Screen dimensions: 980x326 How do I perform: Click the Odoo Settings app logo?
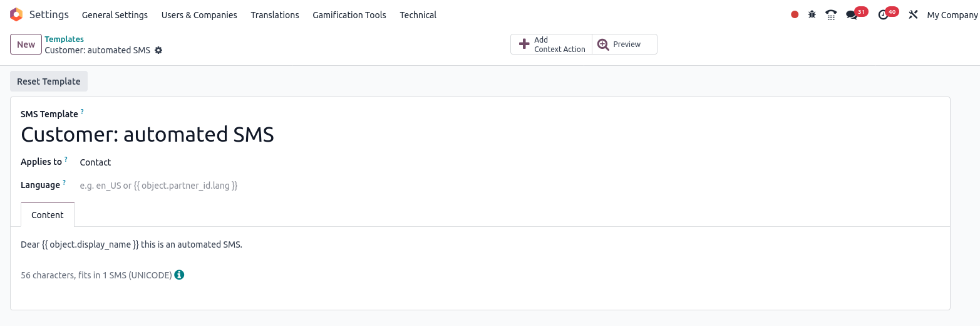pyautogui.click(x=16, y=14)
